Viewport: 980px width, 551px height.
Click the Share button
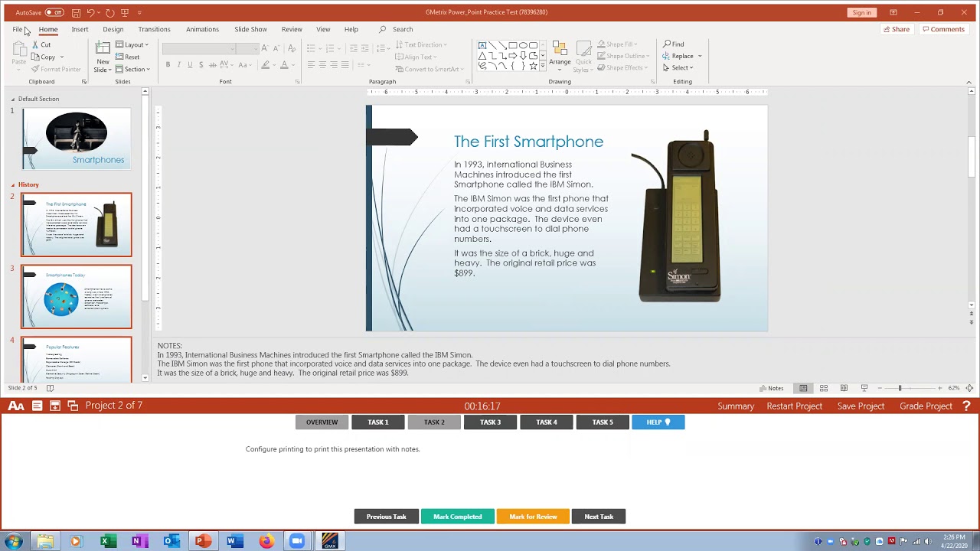[896, 29]
